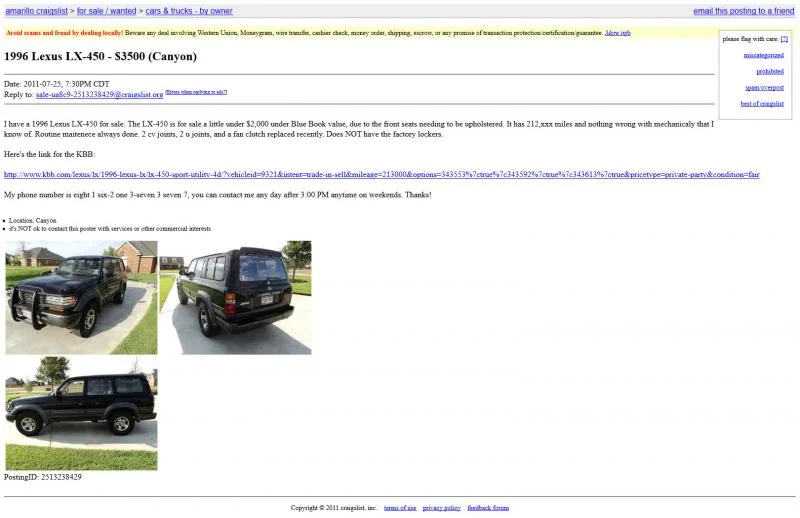
Task: Open the amarillo craigslist breadcrumb link
Action: pyautogui.click(x=37, y=11)
